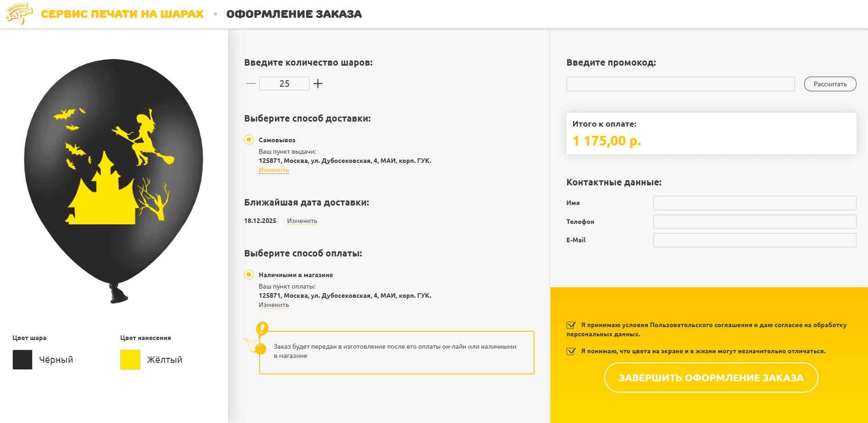Open Сервис печати на шарах header link

pos(122,14)
